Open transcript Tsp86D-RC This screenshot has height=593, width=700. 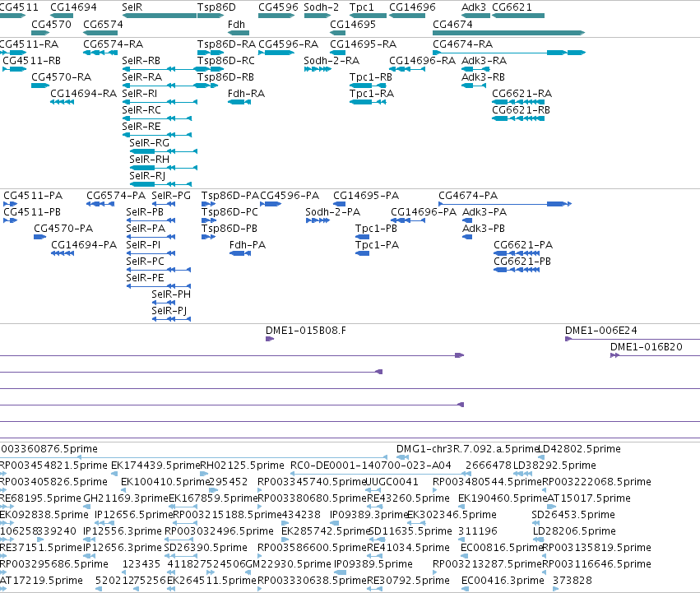211,69
